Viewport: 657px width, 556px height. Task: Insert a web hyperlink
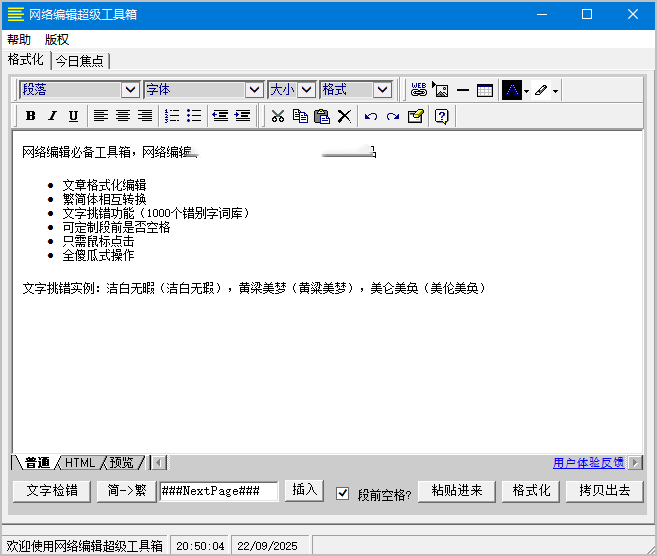tap(419, 90)
